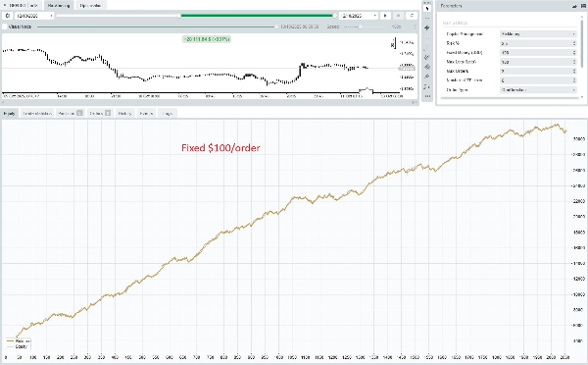The height and width of the screenshot is (365, 588).
Task: Click the right handle of date range slider
Action: coord(334,16)
